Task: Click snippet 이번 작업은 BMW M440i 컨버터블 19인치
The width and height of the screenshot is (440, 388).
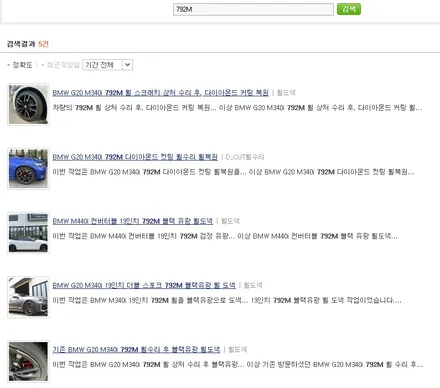Action: coord(225,236)
